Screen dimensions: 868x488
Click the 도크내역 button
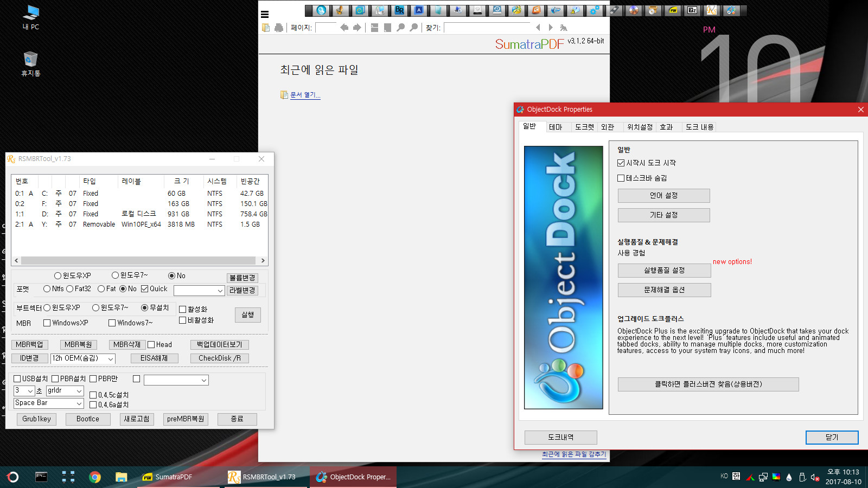pos(561,438)
